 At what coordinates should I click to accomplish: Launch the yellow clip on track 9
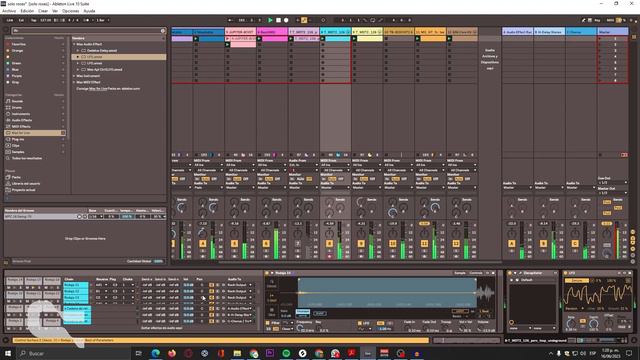pyautogui.click(x=354, y=39)
